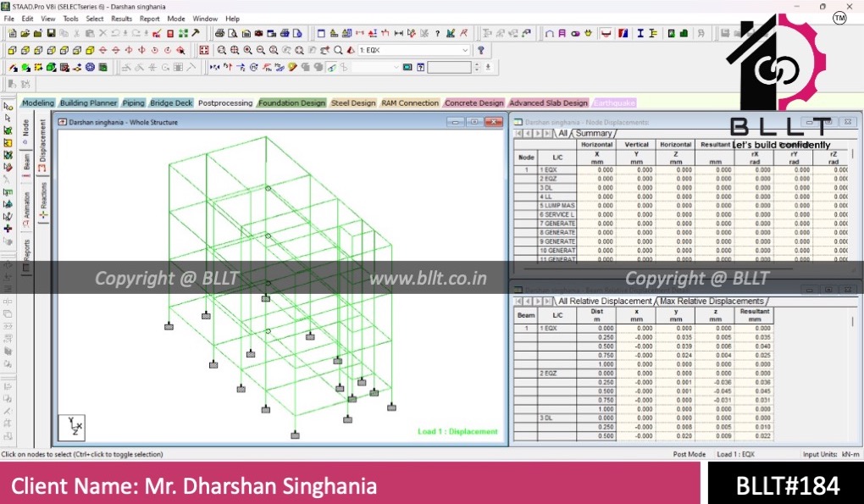
Task: Open the Window menu
Action: click(x=205, y=18)
